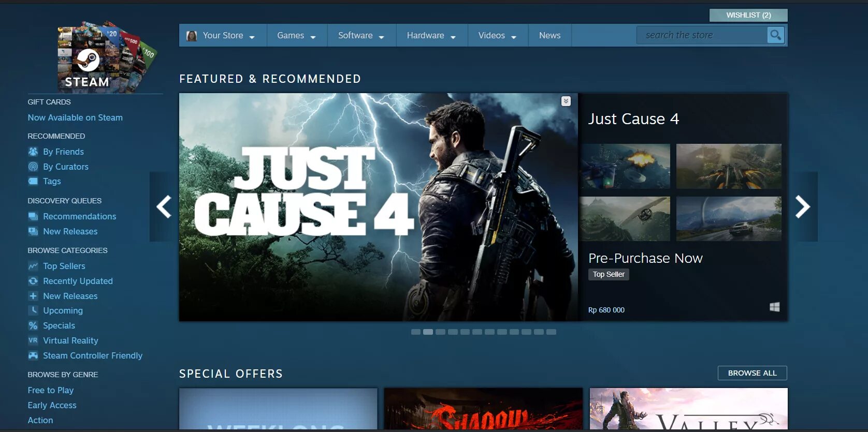
Task: Click the user avatar in Your Store tab
Action: tap(192, 36)
